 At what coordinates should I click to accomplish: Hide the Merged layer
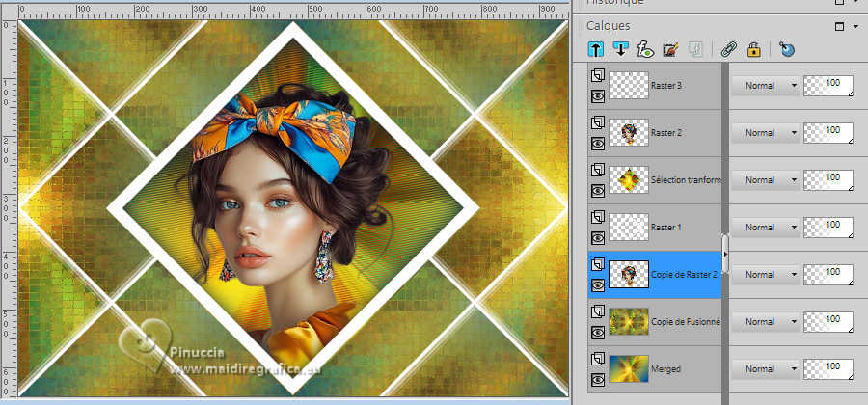tap(597, 380)
